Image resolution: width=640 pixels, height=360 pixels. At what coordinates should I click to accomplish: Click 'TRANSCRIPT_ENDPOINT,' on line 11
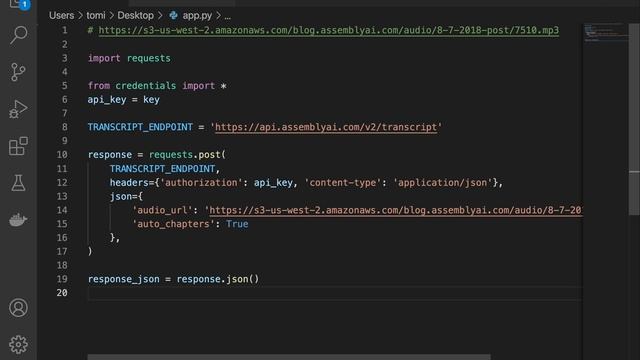[x=165, y=169]
